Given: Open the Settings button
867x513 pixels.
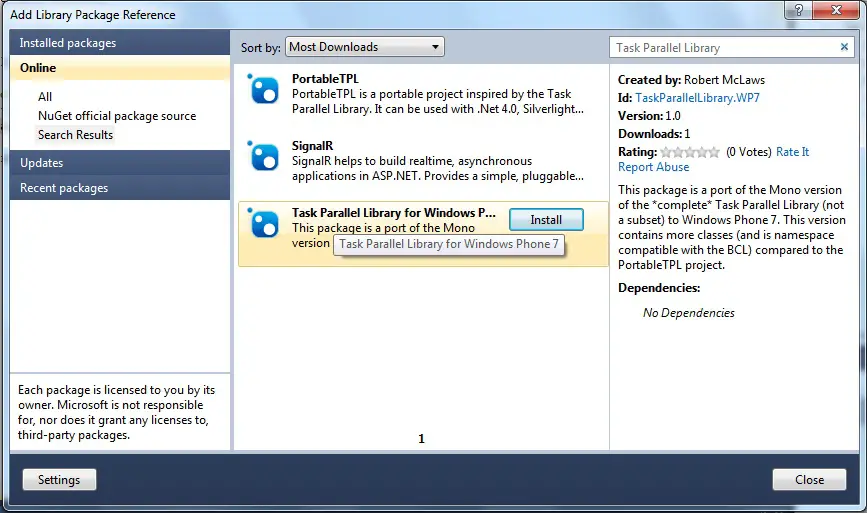Looking at the screenshot, I should click(x=59, y=479).
